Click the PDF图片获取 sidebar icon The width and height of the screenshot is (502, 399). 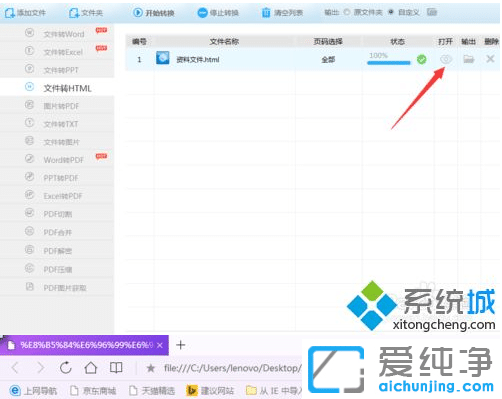[30, 286]
